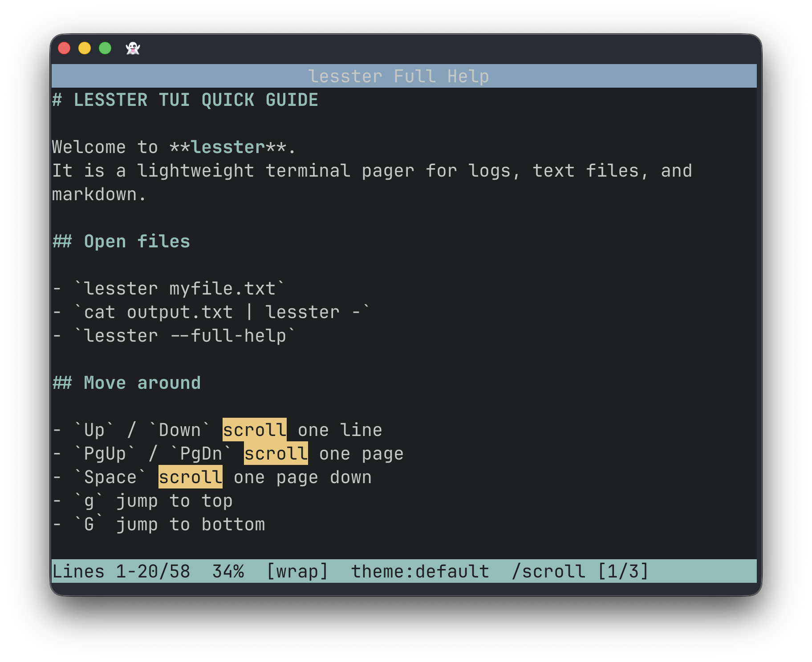Click 'Lines 1-20/58' in status bar
The width and height of the screenshot is (812, 662).
(x=121, y=571)
